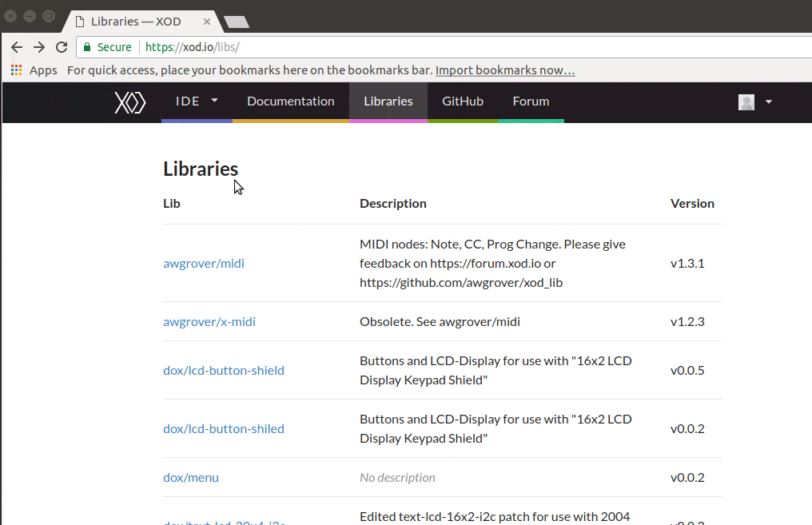This screenshot has height=525, width=812.
Task: Close the Libraries — XOD tab
Action: [207, 22]
